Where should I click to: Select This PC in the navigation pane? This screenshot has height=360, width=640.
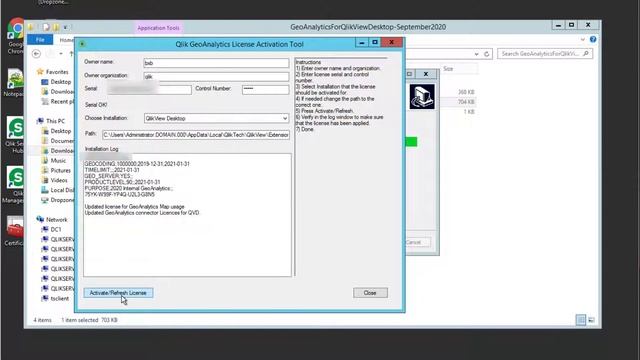pos(55,121)
